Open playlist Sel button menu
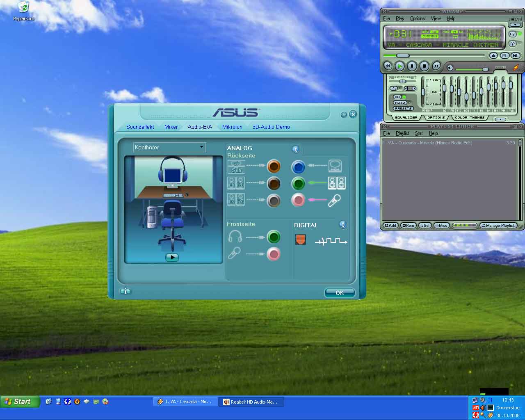Viewport: 525px width, 420px height. pyautogui.click(x=425, y=225)
